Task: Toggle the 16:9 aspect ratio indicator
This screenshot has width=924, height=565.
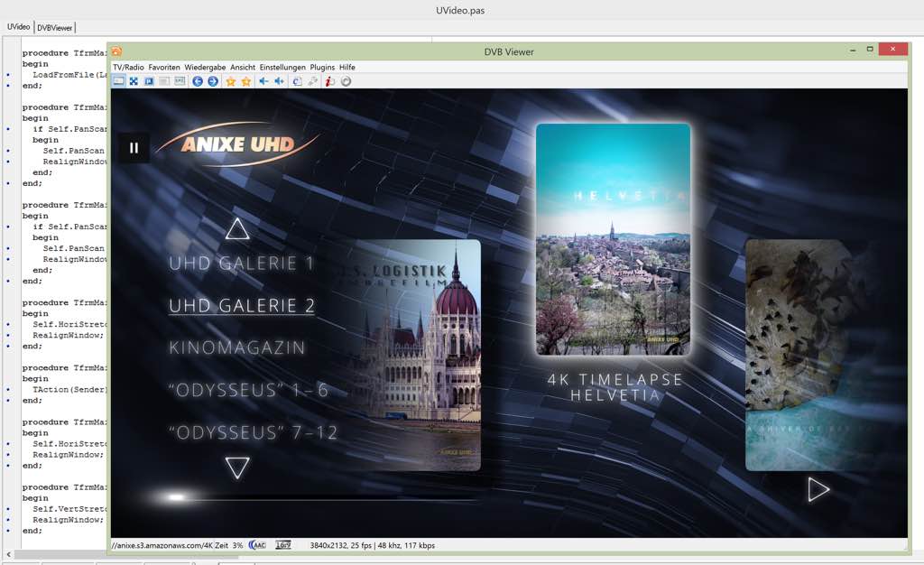Action: [282, 545]
